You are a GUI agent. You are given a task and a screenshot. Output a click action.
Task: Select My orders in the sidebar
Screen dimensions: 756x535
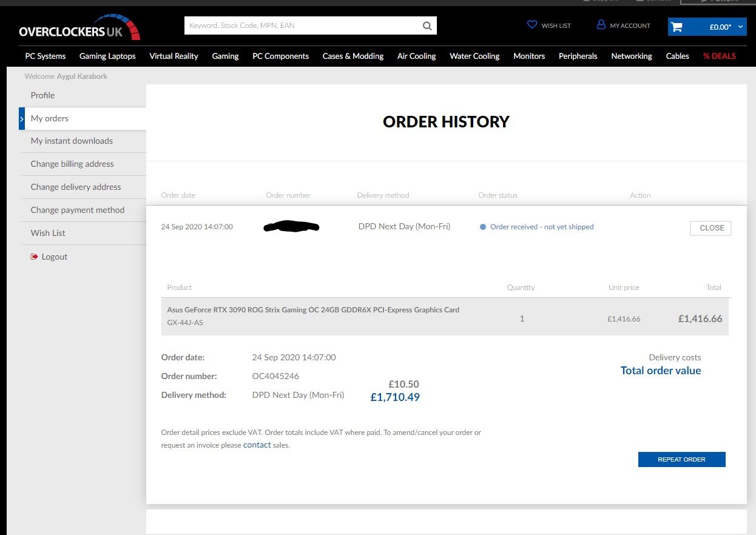[x=83, y=118]
